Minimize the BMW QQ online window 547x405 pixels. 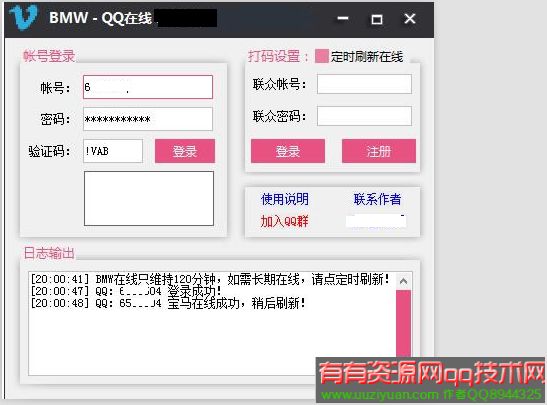tap(343, 18)
